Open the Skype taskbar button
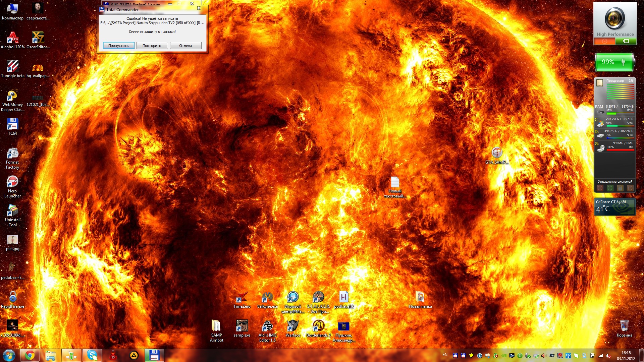 click(92, 355)
